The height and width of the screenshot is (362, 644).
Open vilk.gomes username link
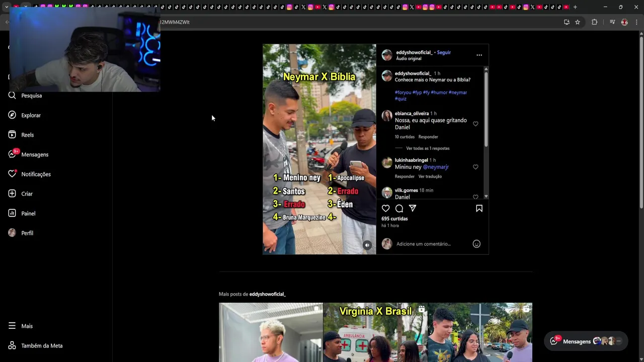tap(406, 191)
